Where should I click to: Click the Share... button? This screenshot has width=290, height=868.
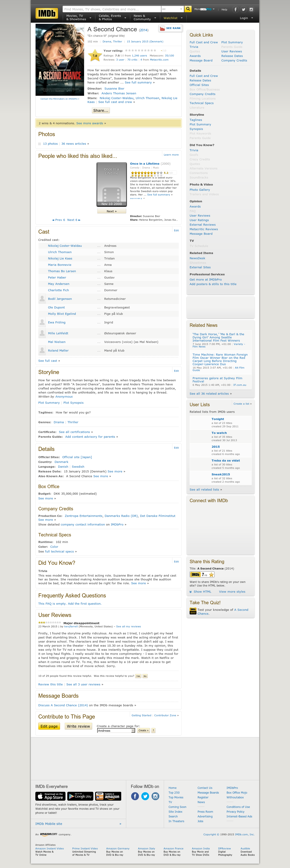101,110
